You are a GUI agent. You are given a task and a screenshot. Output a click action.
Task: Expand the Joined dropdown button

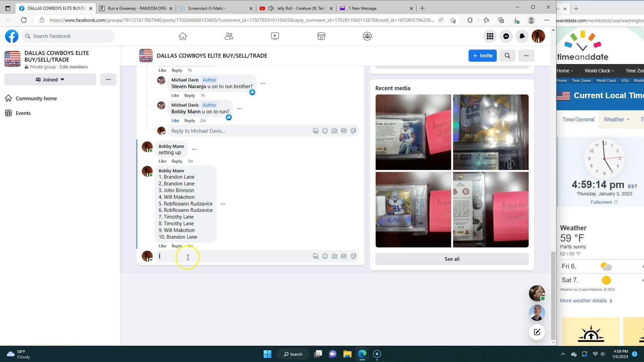click(x=50, y=80)
